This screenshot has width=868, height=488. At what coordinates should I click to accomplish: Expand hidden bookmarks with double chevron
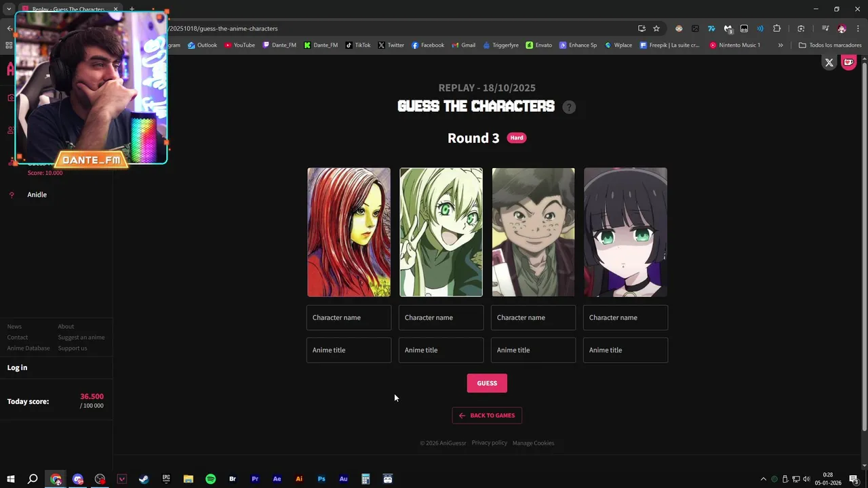click(x=781, y=45)
